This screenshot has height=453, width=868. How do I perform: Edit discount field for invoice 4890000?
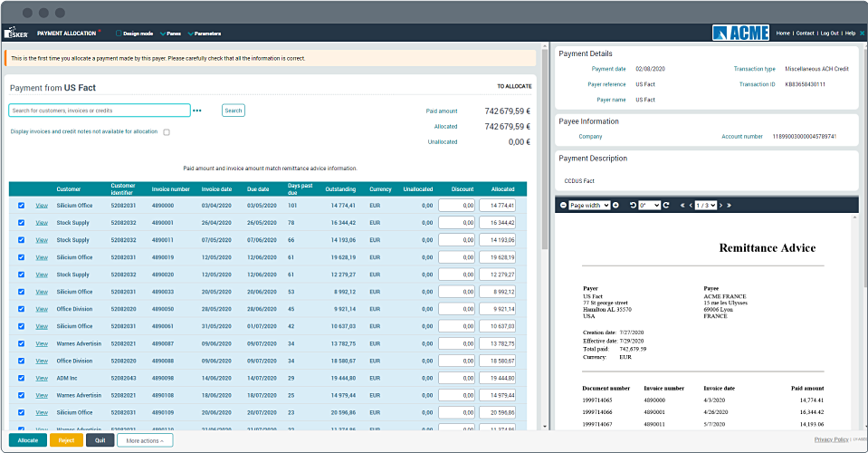pos(457,206)
